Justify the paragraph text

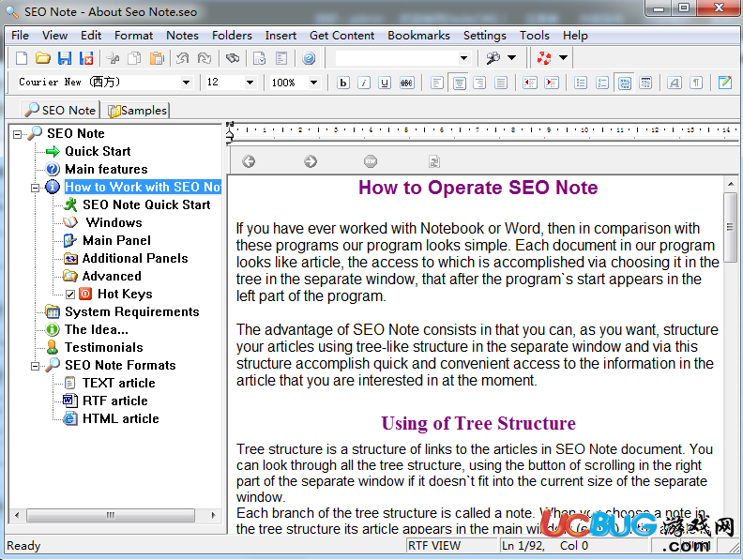500,83
